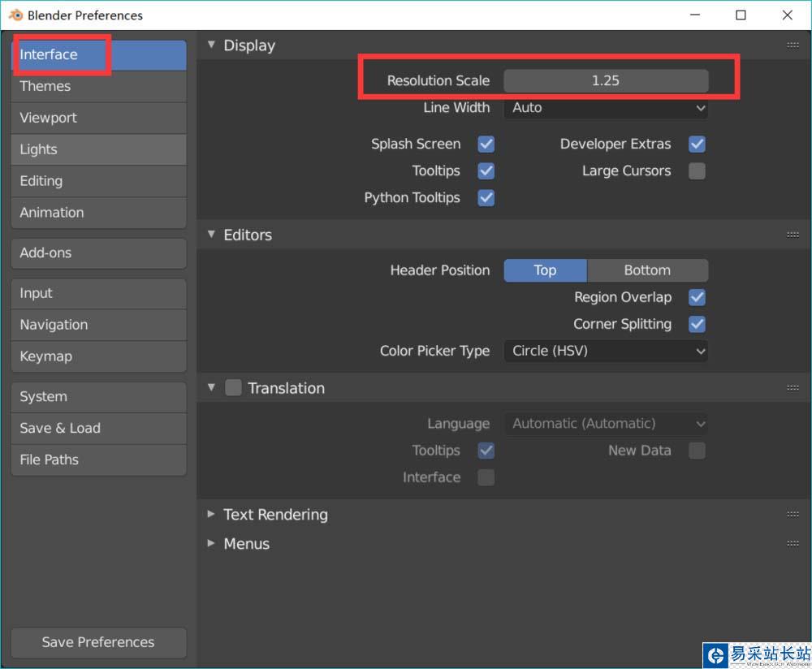
Task: Click the Blender logo in title bar
Action: click(16, 15)
